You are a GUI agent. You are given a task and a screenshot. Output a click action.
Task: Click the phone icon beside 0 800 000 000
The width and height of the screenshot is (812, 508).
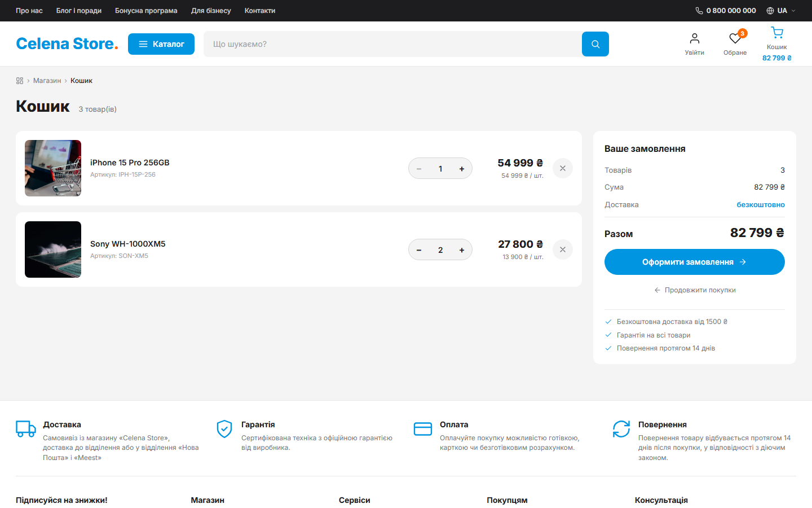tap(699, 11)
